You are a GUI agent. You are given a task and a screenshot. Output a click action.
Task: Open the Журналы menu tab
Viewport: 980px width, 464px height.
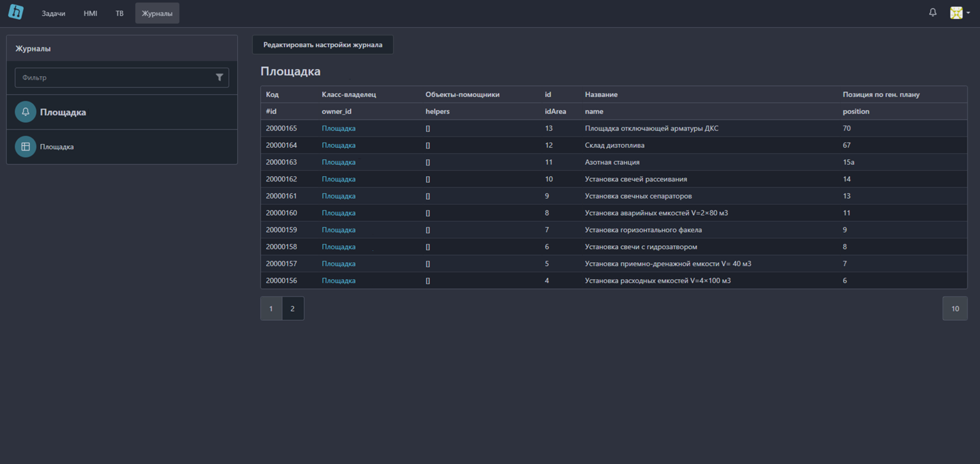[x=156, y=12]
